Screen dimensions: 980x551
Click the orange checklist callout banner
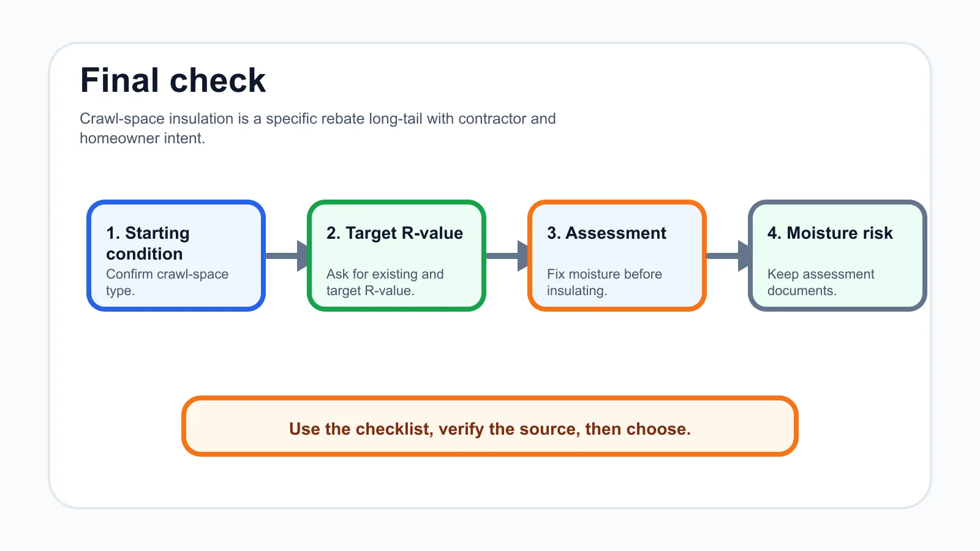tap(490, 426)
